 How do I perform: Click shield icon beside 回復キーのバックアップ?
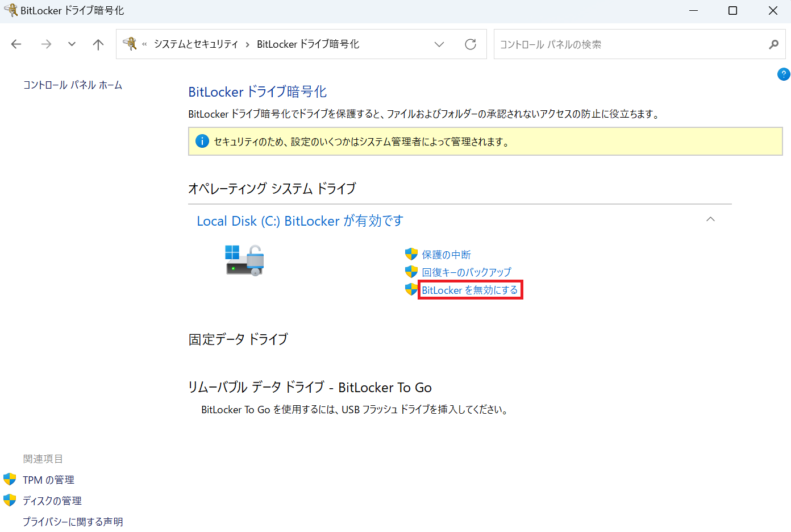coord(411,272)
